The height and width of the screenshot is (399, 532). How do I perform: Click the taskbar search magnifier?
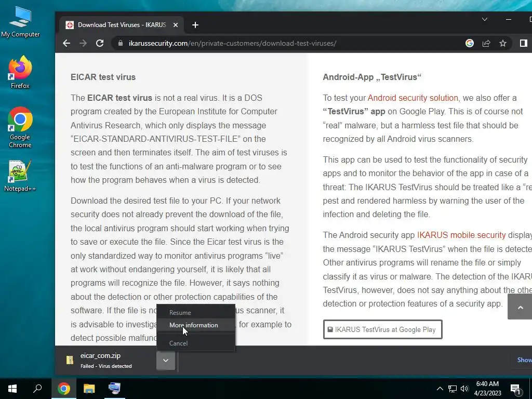37,389
